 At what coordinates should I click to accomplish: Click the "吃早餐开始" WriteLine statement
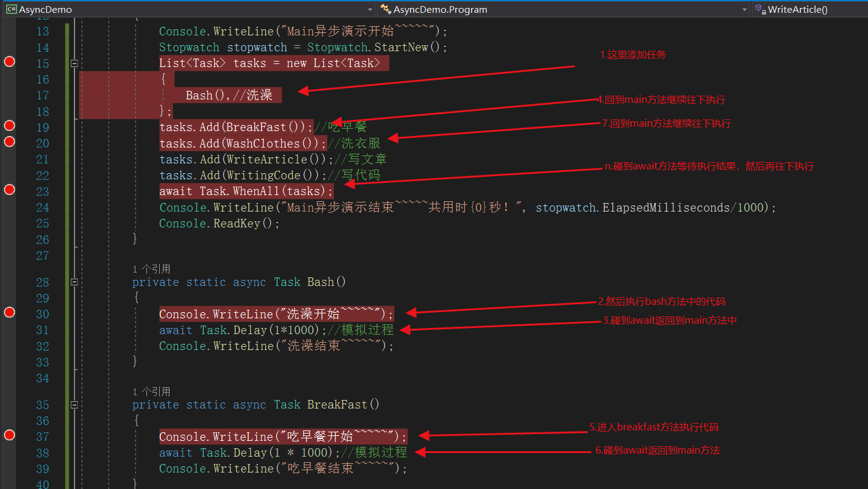click(x=283, y=437)
